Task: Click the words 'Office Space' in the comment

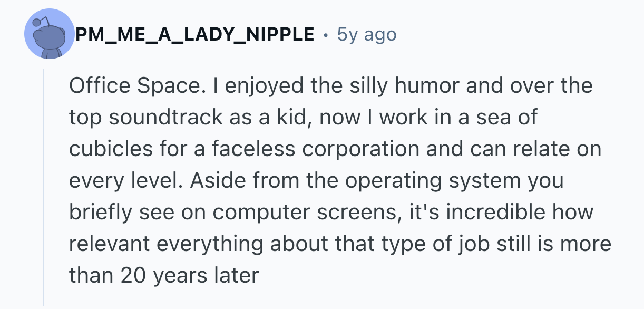Action: (134, 85)
